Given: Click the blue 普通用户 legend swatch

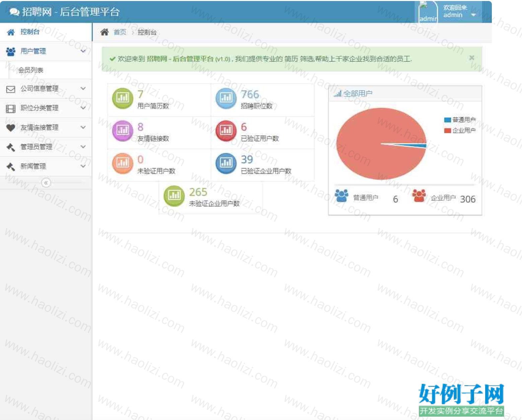Looking at the screenshot, I should [x=447, y=120].
